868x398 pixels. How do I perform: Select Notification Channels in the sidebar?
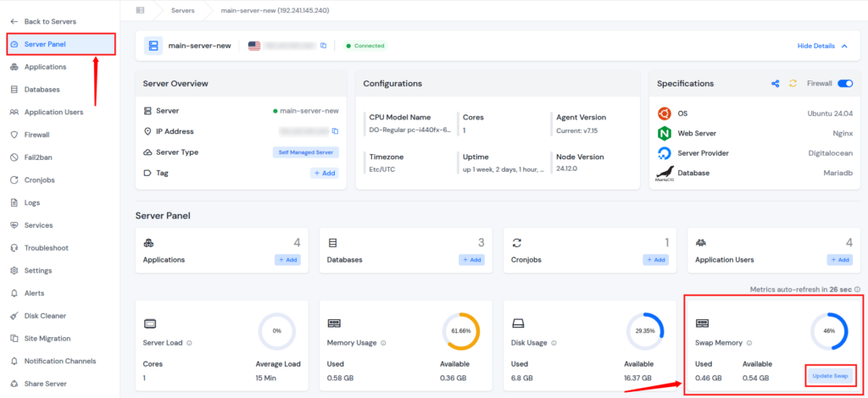59,361
